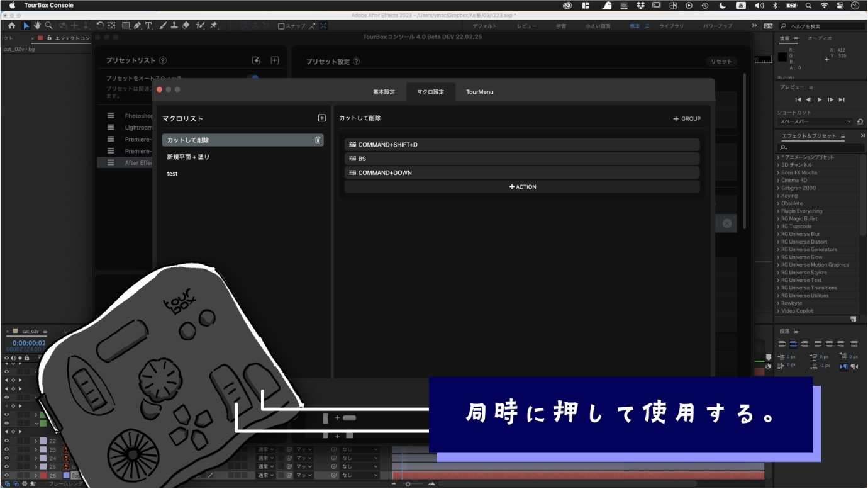Click the ヘルプを検索 search field

point(821,26)
